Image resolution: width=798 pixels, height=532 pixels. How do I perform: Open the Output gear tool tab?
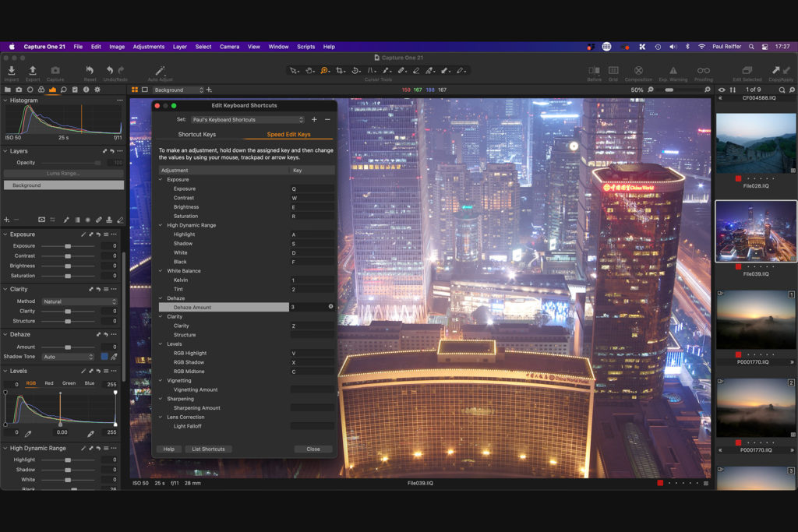pos(97,90)
